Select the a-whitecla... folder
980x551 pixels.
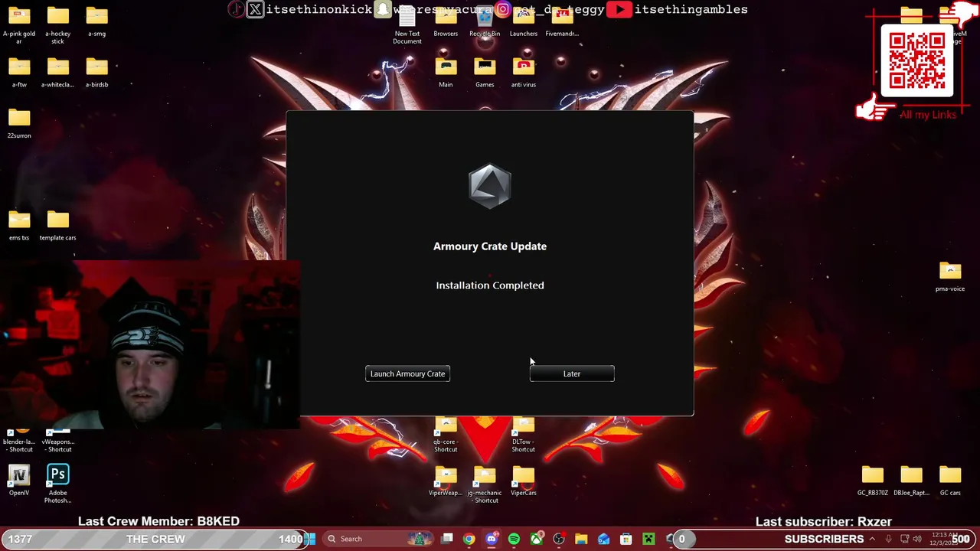pos(57,73)
